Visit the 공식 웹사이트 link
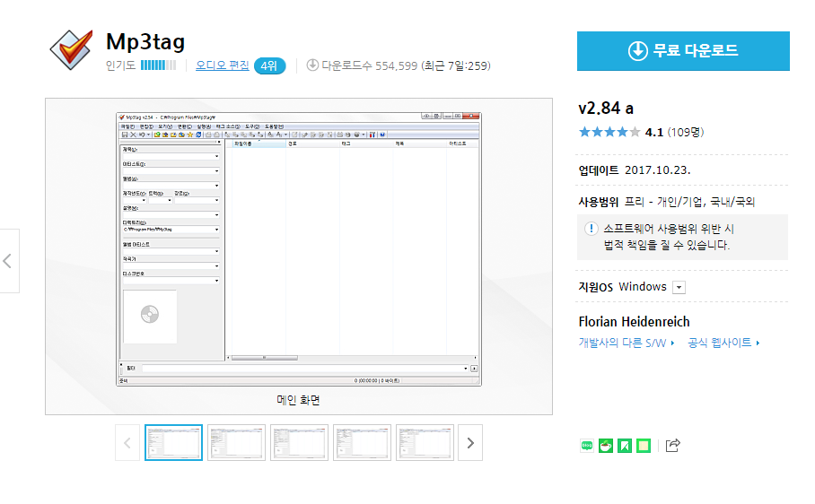Viewport: 815px width, 504px height. 723,343
